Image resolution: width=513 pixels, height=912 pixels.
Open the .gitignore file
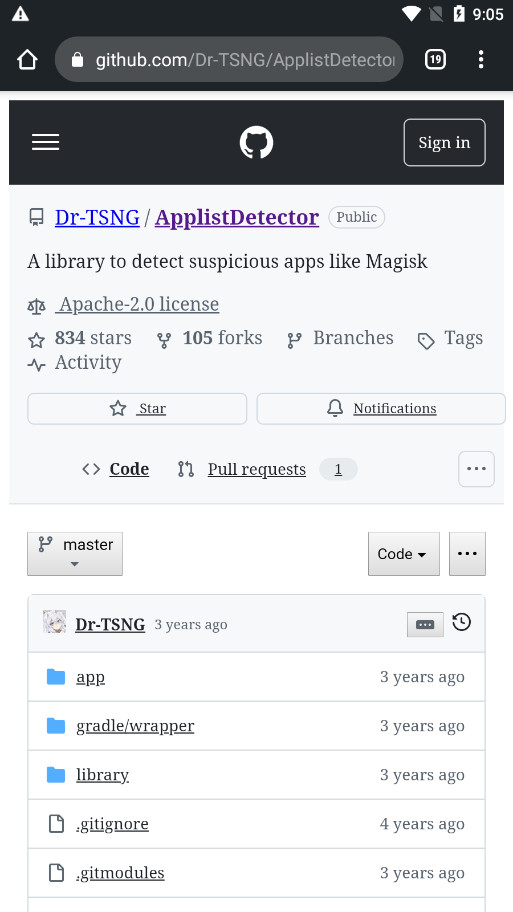coord(112,824)
